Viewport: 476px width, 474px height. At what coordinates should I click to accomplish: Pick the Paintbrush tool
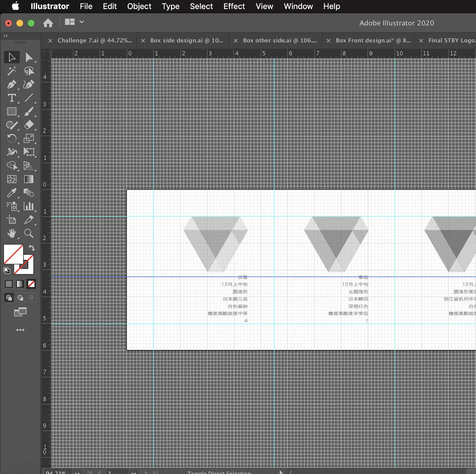(29, 112)
